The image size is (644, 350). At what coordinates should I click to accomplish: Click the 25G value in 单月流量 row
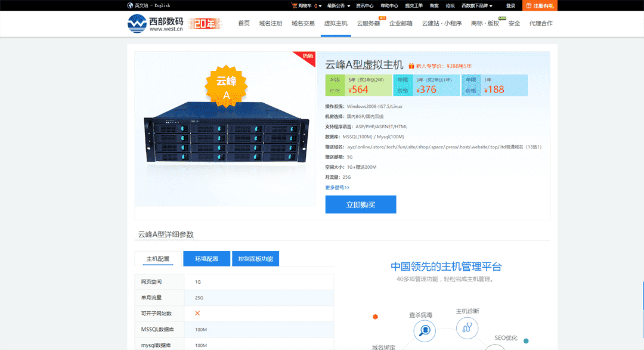click(199, 298)
